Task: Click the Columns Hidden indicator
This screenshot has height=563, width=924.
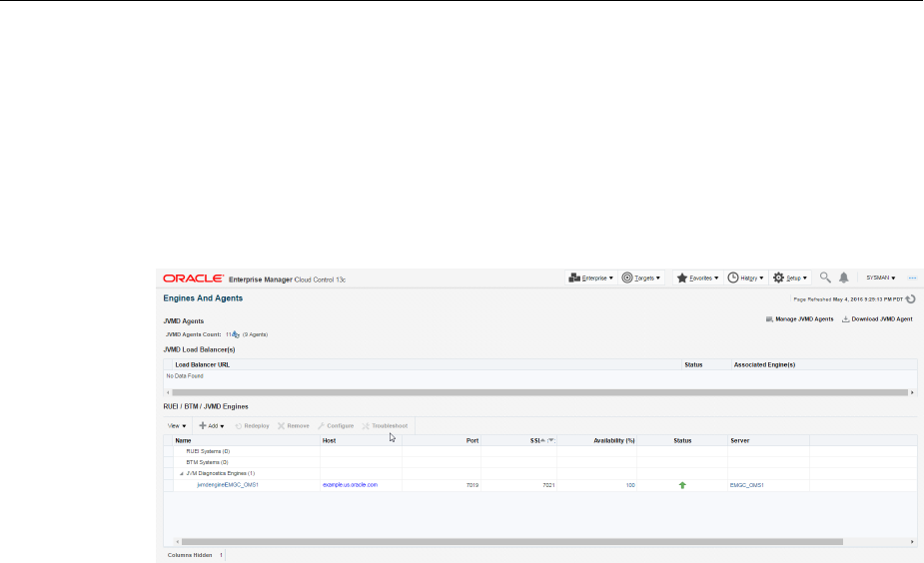Action: [x=195, y=555]
